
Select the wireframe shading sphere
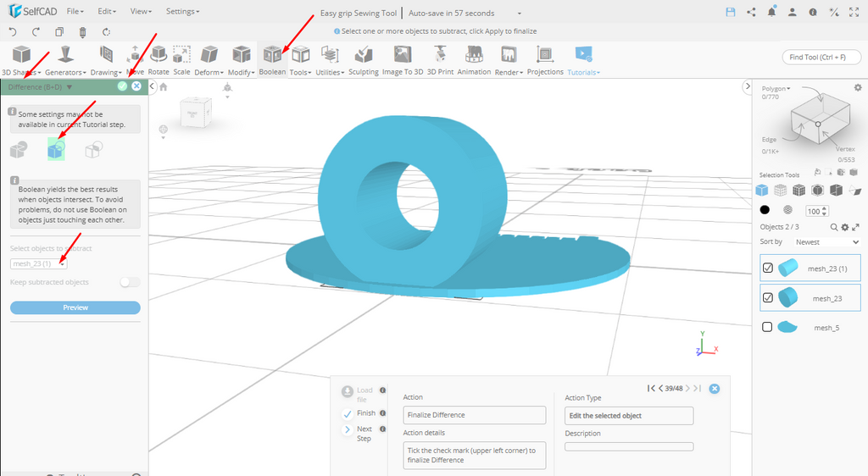(x=787, y=209)
